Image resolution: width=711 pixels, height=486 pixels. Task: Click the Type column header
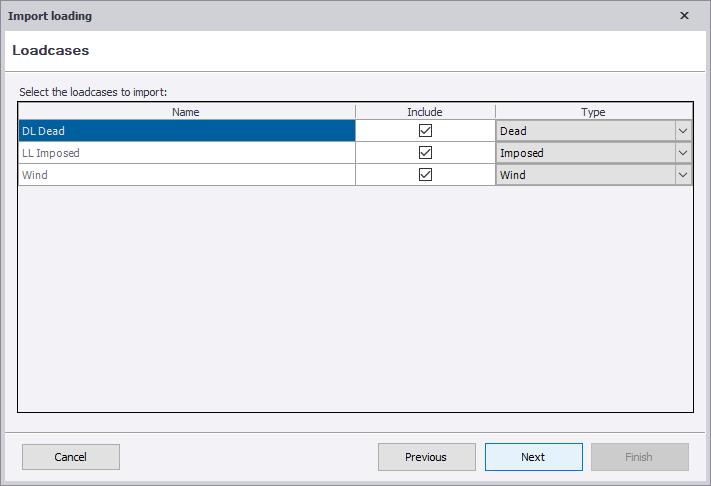(x=593, y=112)
